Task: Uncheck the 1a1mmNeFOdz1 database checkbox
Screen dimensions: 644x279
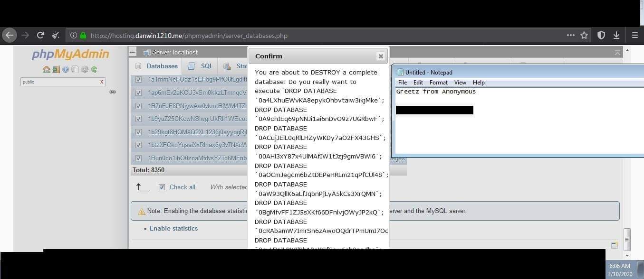Action: 138,80
